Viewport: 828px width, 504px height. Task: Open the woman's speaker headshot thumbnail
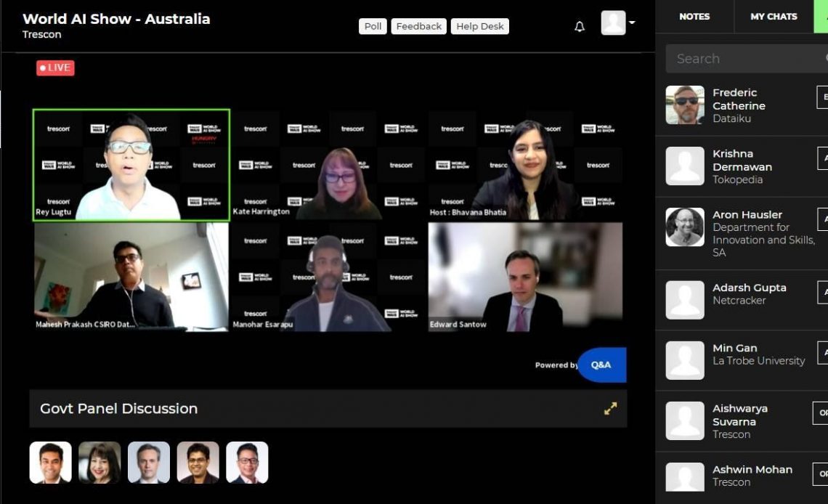(x=100, y=463)
